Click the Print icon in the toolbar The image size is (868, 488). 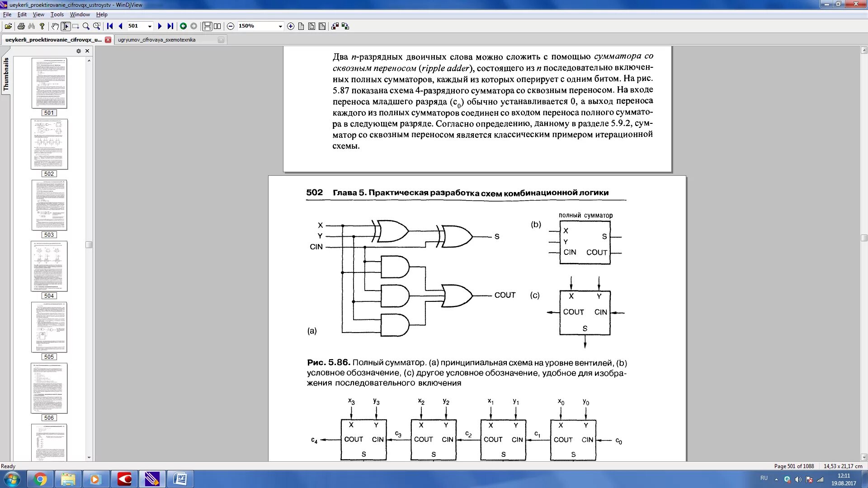pyautogui.click(x=21, y=26)
